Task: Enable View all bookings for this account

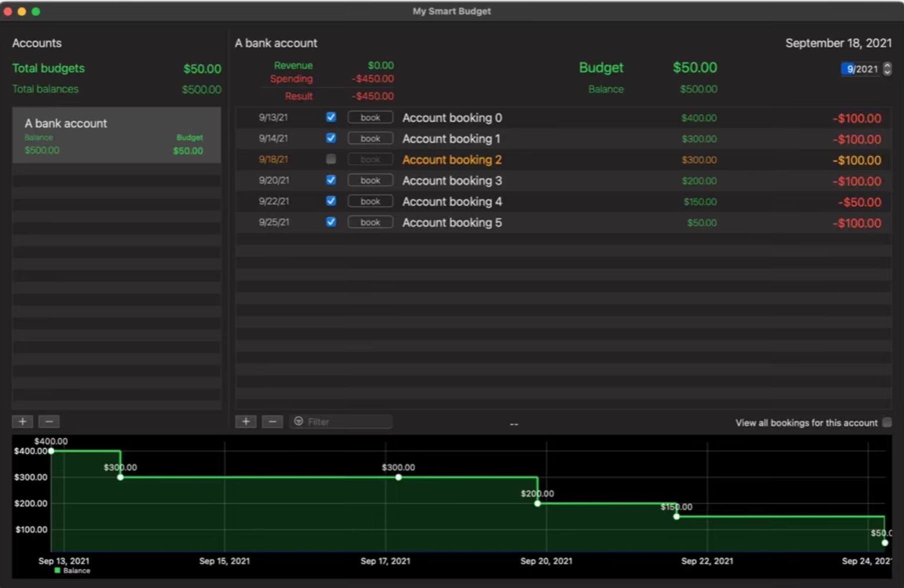Action: pyautogui.click(x=887, y=422)
